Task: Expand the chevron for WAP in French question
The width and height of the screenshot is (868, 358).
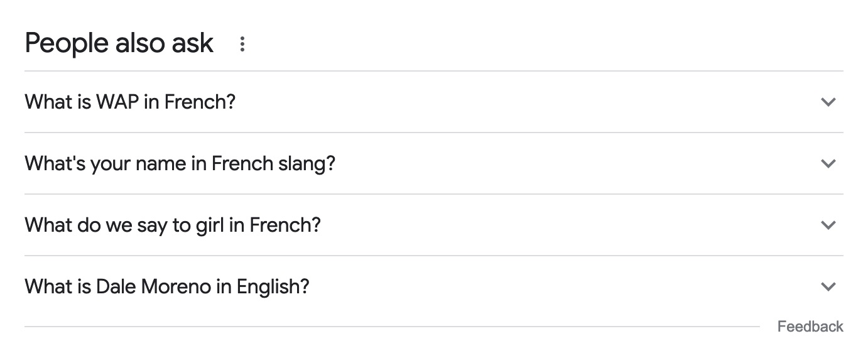Action: point(828,102)
